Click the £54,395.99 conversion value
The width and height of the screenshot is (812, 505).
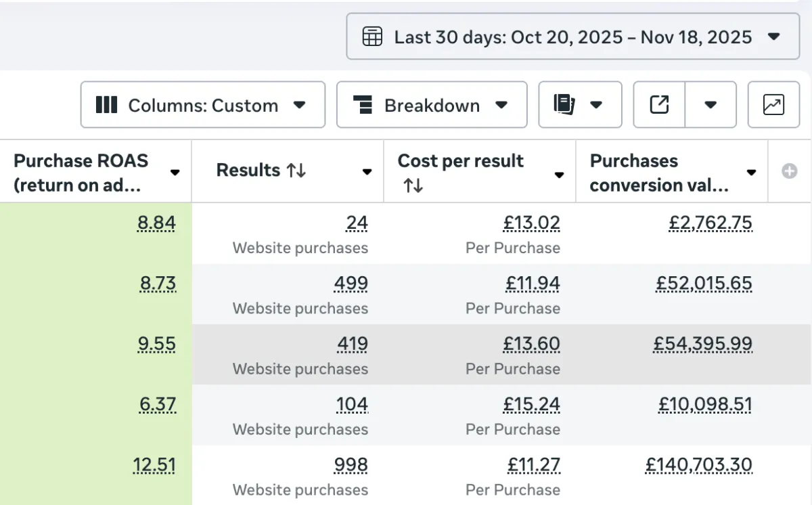pos(702,345)
